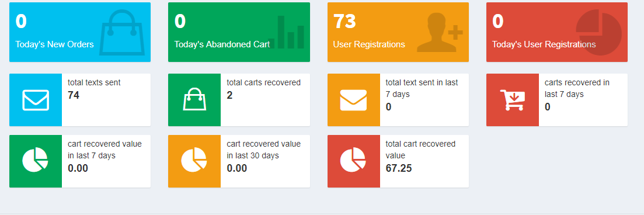The image size is (644, 215).
Task: Click the 0 count on Today's User Registrations card
Action: (x=498, y=22)
